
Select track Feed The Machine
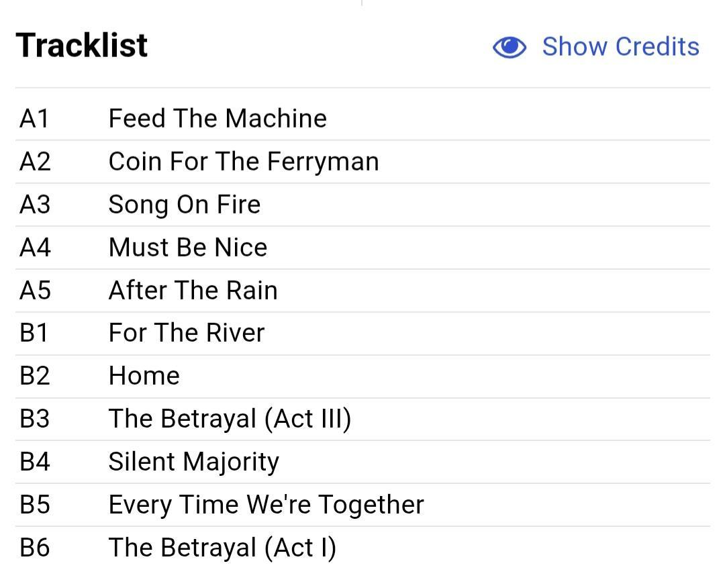pos(217,118)
